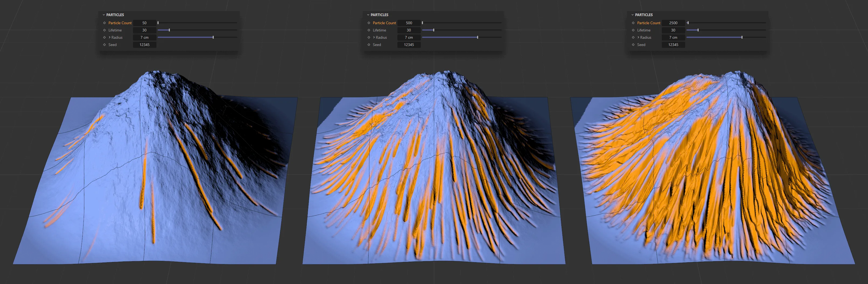868x284 pixels.
Task: Click Lifetime keyframe diamond in the 2500-particle panel
Action: 633,30
